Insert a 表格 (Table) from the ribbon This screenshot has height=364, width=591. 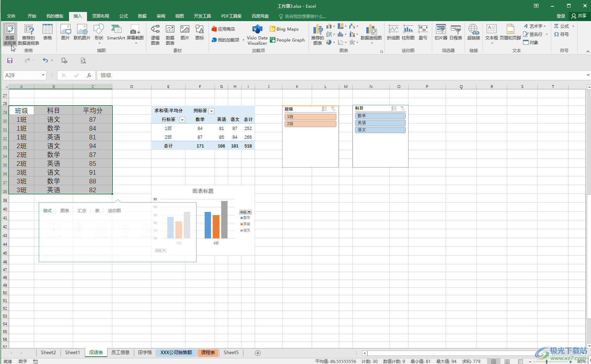[x=48, y=32]
